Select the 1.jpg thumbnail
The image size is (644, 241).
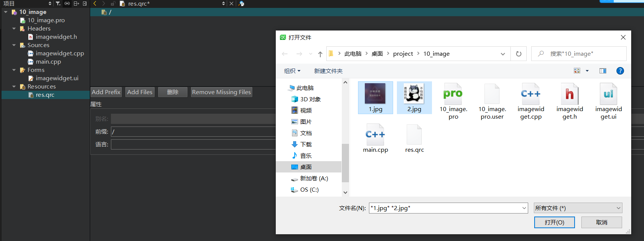pyautogui.click(x=375, y=98)
